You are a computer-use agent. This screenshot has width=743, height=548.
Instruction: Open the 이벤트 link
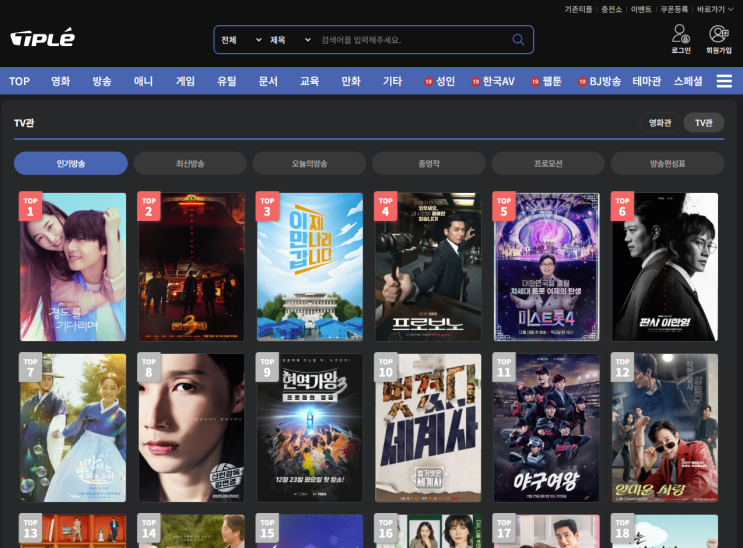tap(641, 9)
